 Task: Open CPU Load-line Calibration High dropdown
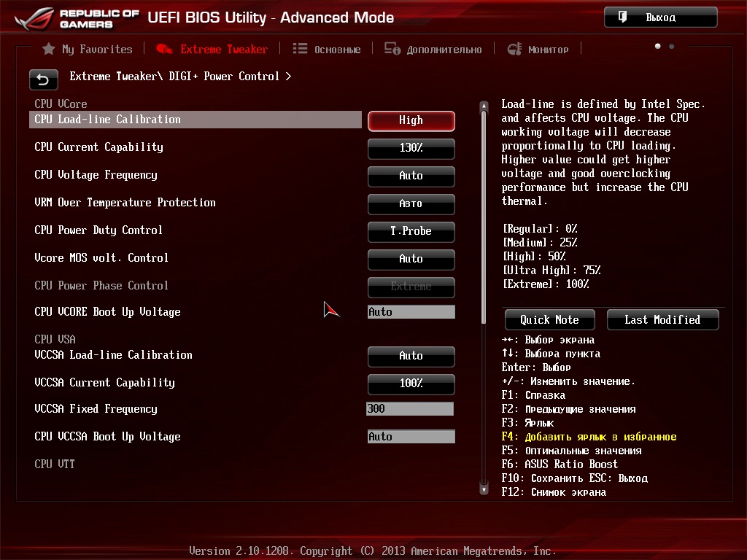coord(411,120)
